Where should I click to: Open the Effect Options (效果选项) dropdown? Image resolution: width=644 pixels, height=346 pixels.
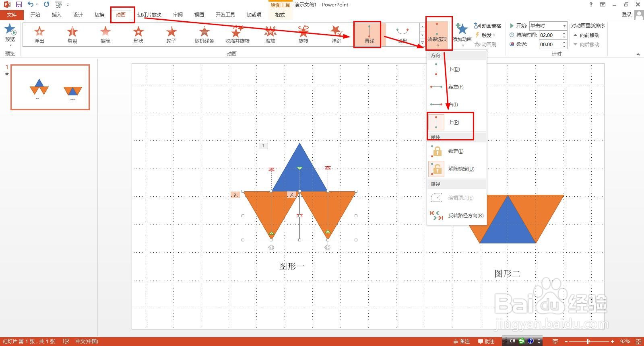click(x=437, y=34)
